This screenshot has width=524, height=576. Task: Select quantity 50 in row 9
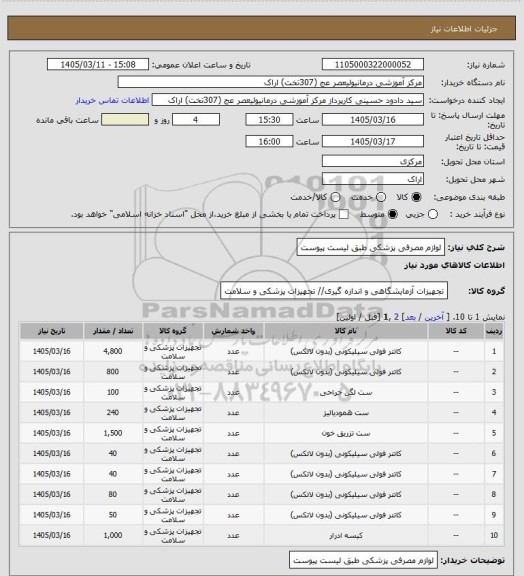[112, 515]
